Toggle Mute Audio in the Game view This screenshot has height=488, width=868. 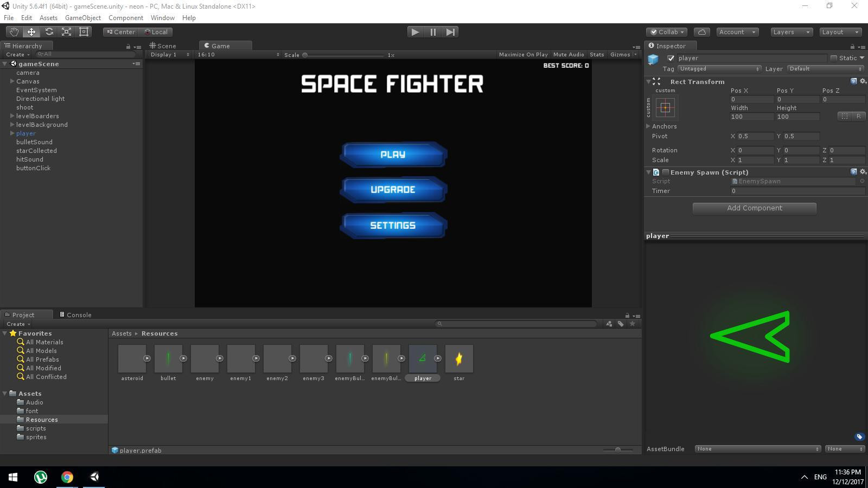coord(568,54)
